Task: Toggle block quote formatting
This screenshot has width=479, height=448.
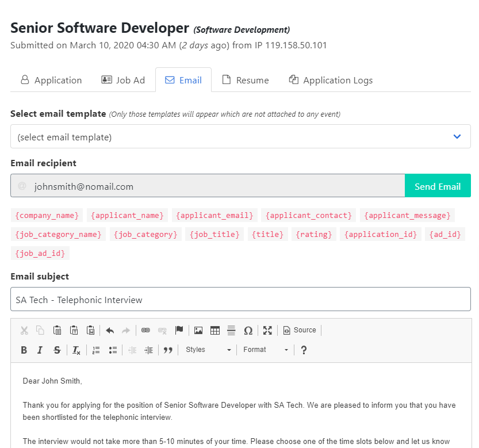Action: click(x=168, y=350)
